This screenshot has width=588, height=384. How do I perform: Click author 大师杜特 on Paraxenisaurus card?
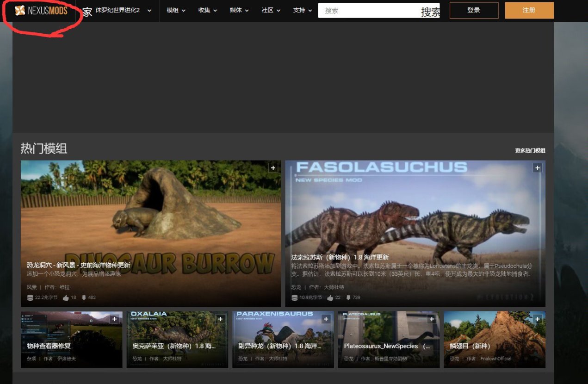(278, 359)
